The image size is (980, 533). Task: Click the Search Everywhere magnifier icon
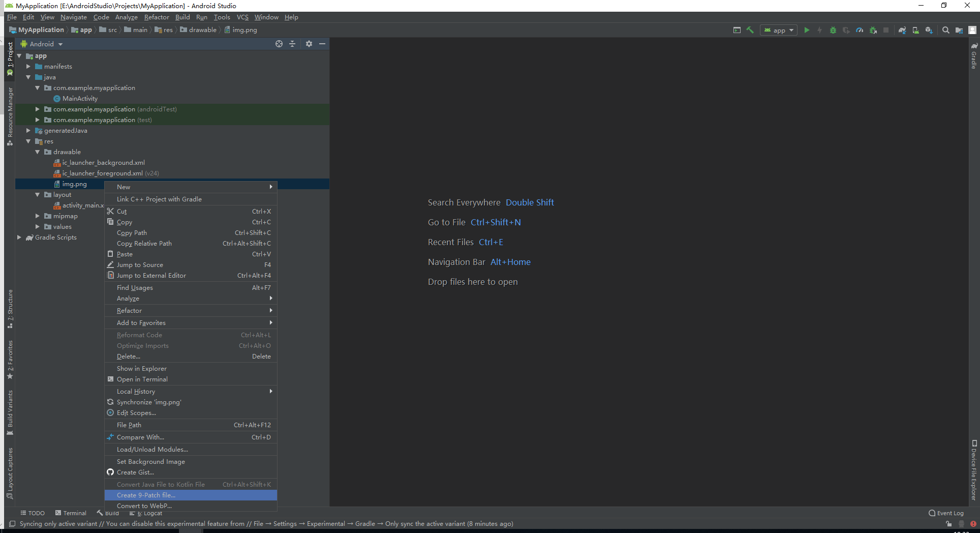(x=946, y=30)
